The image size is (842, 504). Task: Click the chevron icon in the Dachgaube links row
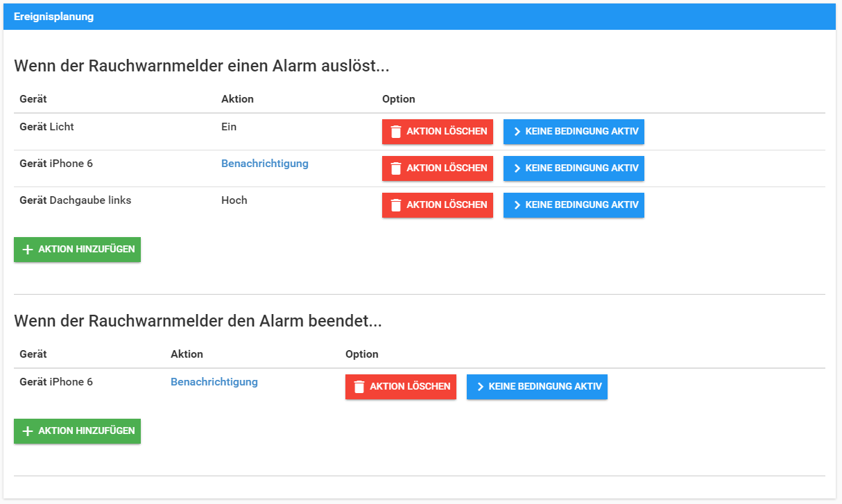[x=517, y=205]
